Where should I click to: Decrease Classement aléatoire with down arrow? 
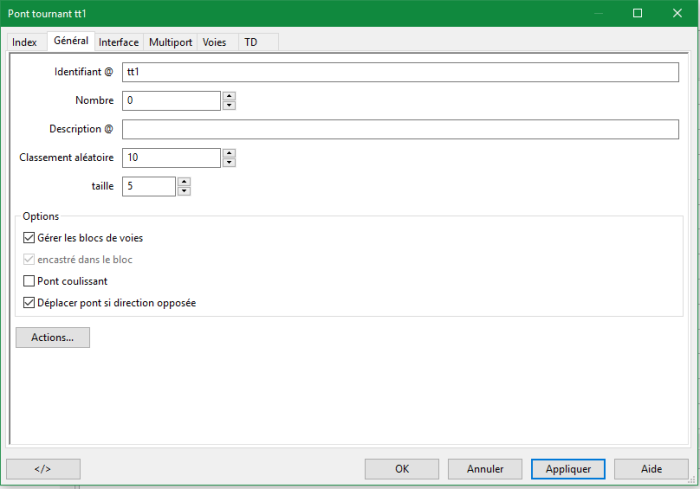(229, 162)
